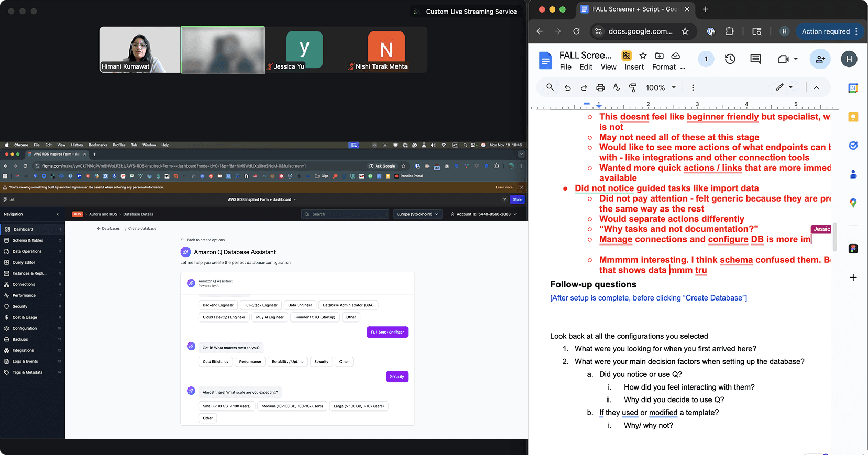
Task: Open Bookmarks menu in shared Chrome
Action: click(x=97, y=145)
